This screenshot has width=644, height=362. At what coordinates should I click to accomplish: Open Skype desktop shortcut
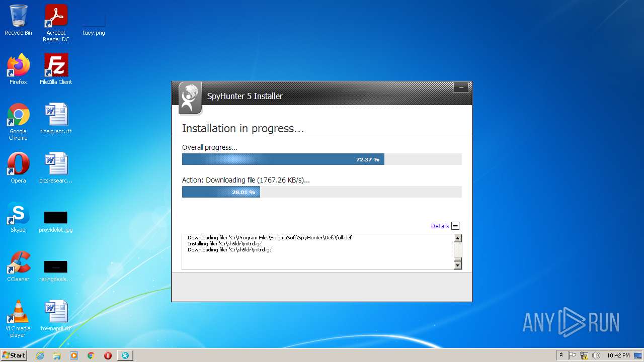pyautogui.click(x=18, y=217)
